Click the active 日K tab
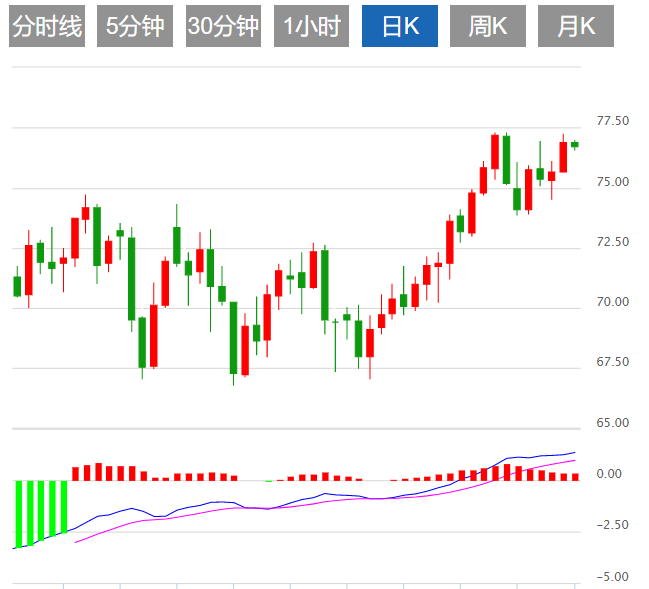The height and width of the screenshot is (589, 649). pos(399,27)
